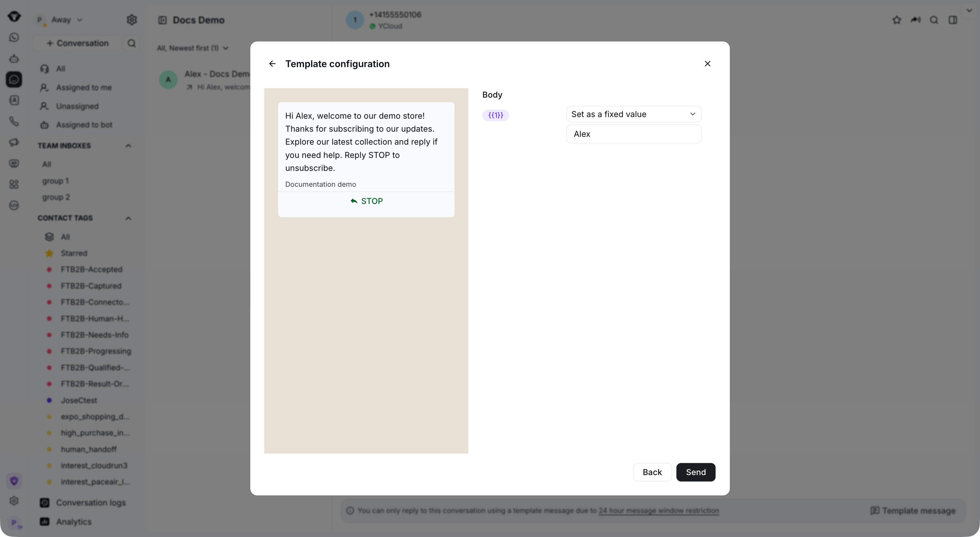Screen dimensions: 980x537
Task: Open contacts icon in left rail
Action: point(14,100)
